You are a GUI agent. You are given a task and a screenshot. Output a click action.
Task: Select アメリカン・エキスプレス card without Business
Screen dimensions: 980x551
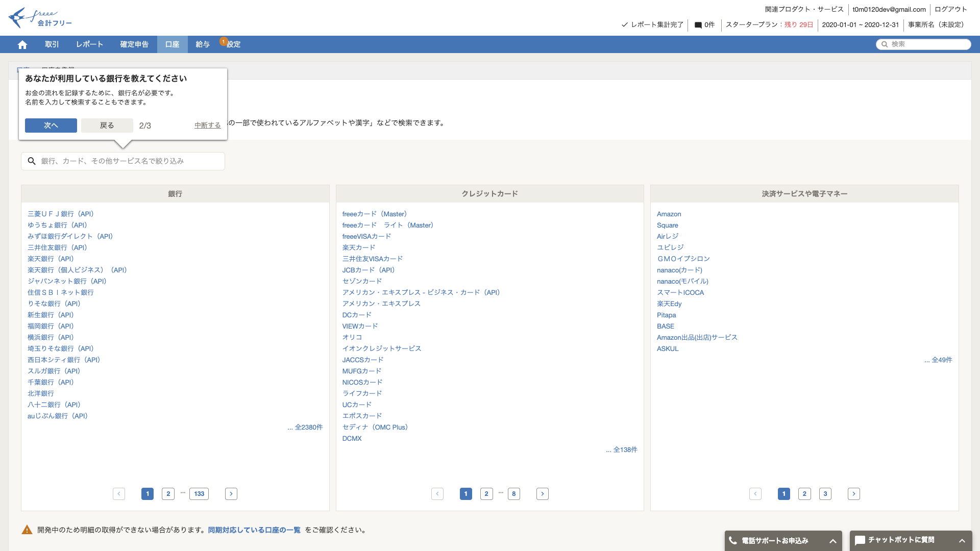pyautogui.click(x=381, y=304)
